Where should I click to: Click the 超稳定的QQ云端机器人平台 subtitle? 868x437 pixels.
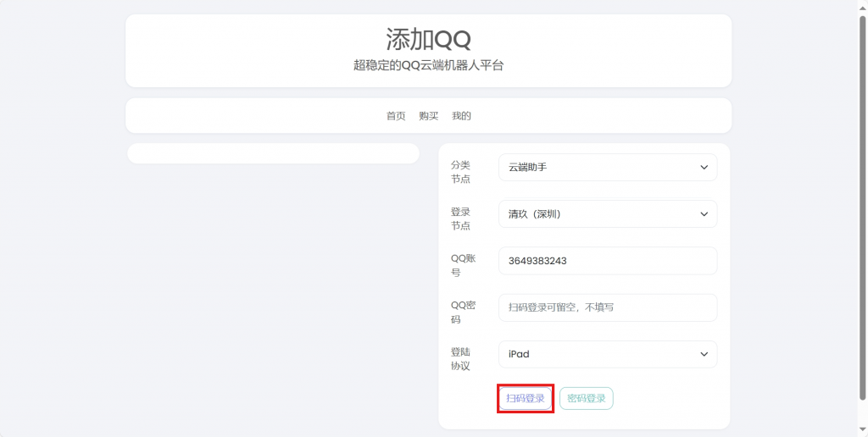click(428, 65)
